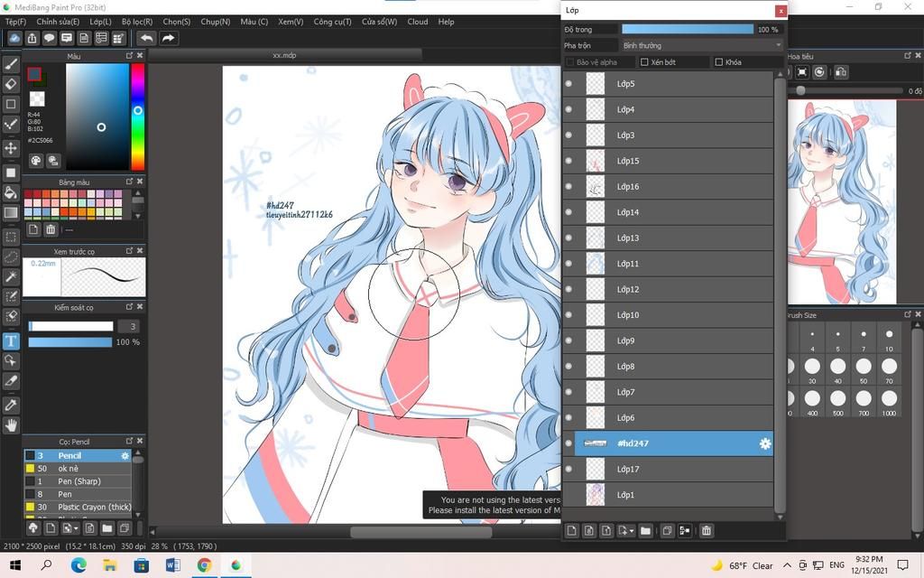
Task: Open the color palette wheel button
Action: click(36, 161)
